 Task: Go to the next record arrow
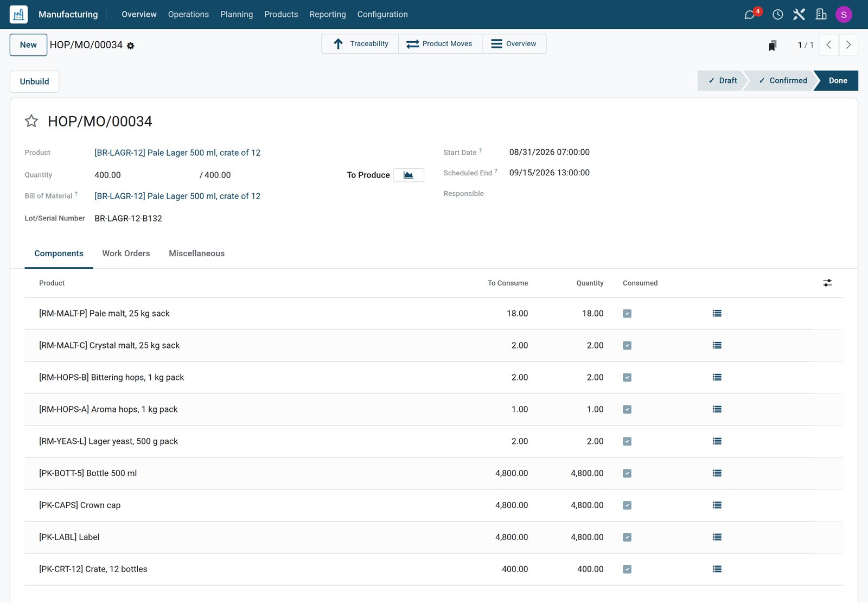(848, 45)
